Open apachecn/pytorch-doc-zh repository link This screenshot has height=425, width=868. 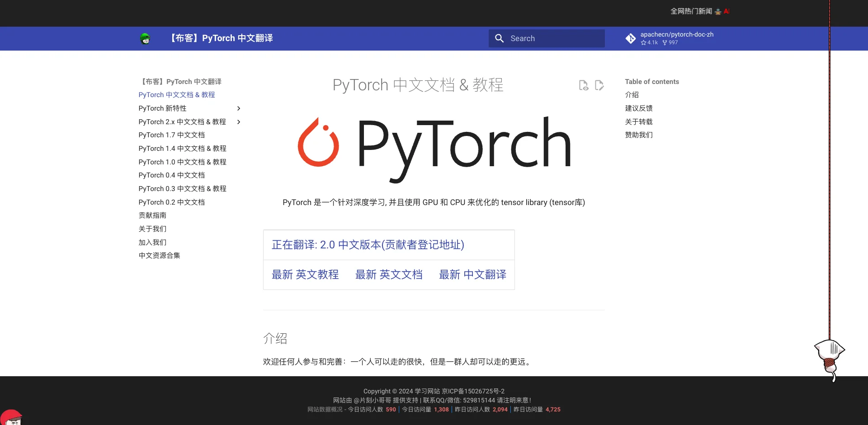(677, 34)
